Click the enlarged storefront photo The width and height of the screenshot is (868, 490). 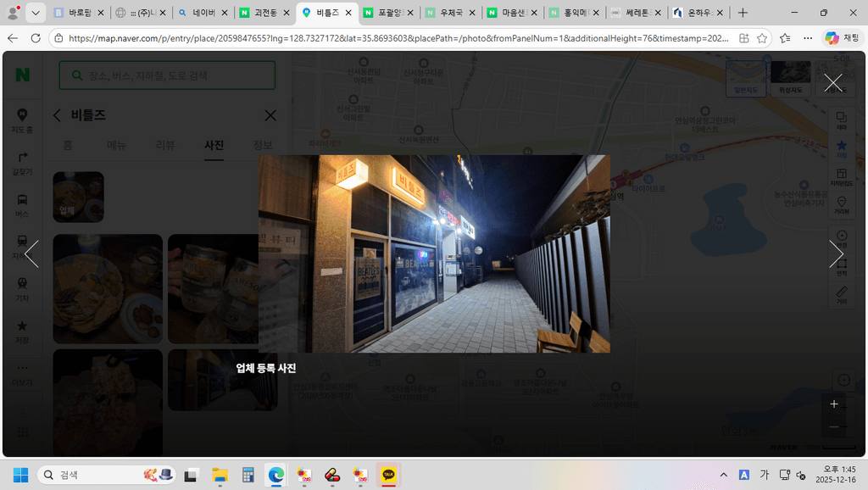pyautogui.click(x=435, y=253)
